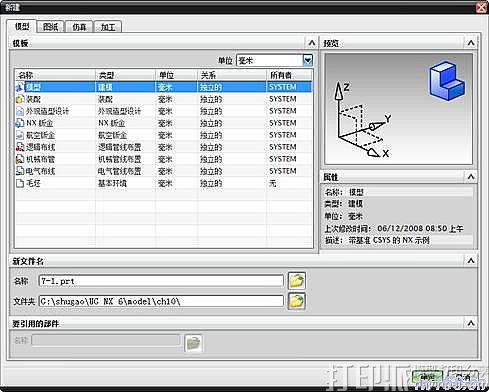Open the 单位 units dropdown
The image size is (489, 392).
(308, 60)
